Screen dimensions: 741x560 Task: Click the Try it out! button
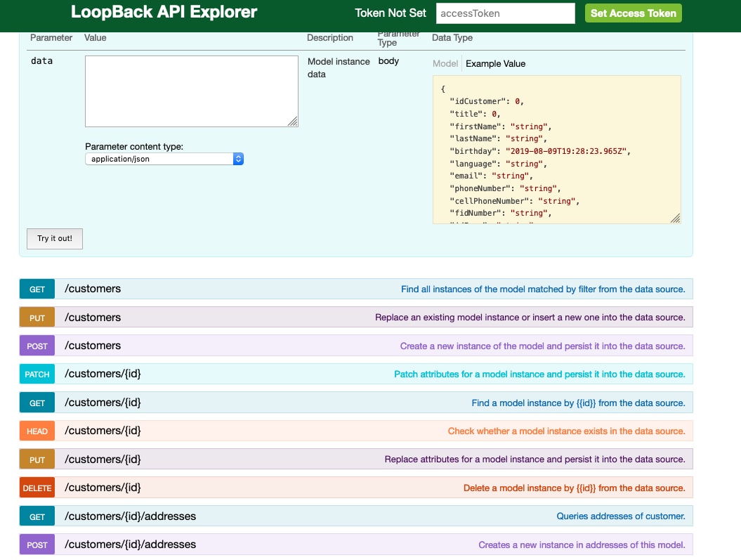click(55, 239)
